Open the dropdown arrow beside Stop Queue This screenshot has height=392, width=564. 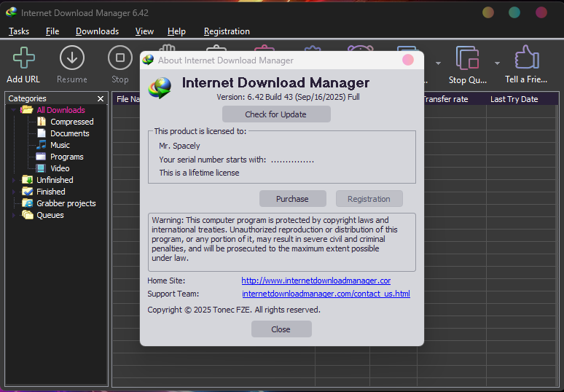498,63
